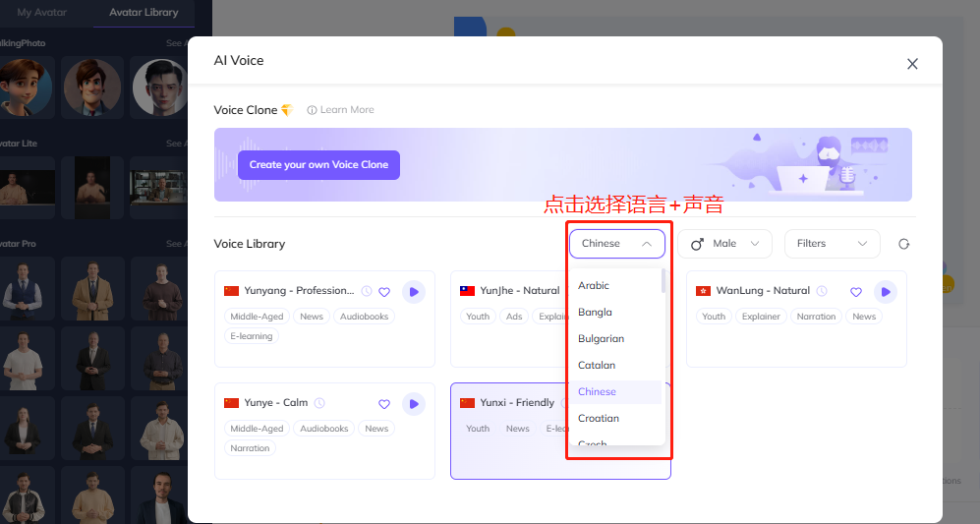980x524 pixels.
Task: Choose Bulgarian in the language list
Action: (x=601, y=338)
